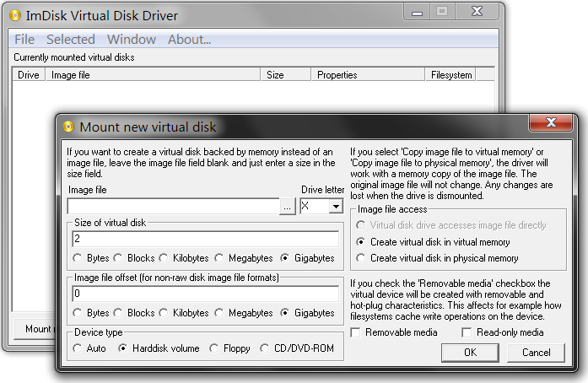
Task: Sort by Drive column header
Action: pyautogui.click(x=29, y=74)
